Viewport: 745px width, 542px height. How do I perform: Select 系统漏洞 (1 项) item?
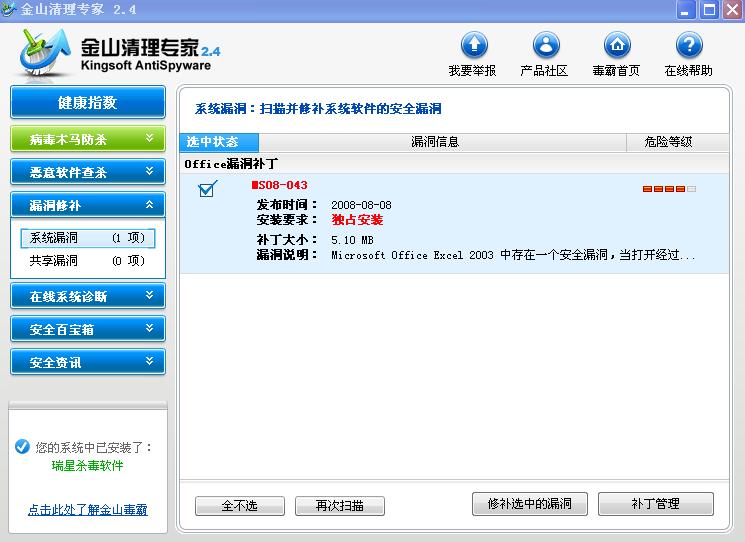pos(88,238)
